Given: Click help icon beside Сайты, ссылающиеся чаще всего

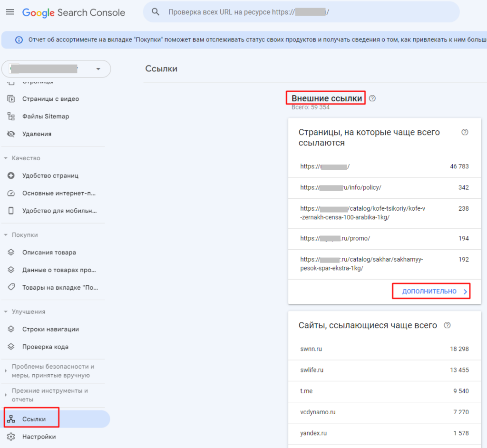Looking at the screenshot, I should pyautogui.click(x=447, y=325).
